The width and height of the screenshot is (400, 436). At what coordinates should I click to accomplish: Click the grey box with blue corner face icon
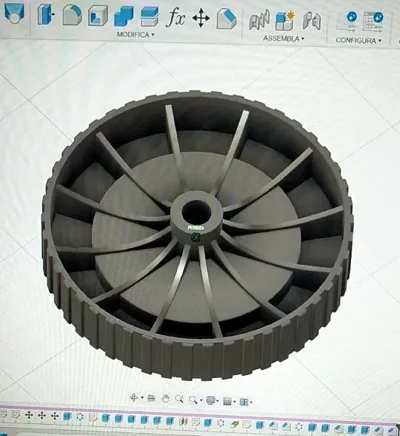(x=226, y=19)
